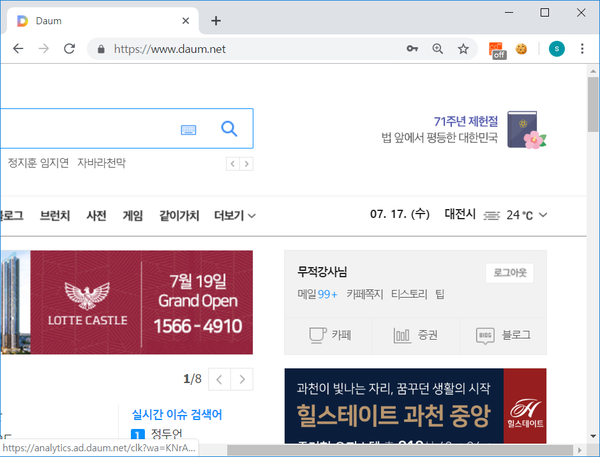Open 메일 99+ inbox link

pyautogui.click(x=317, y=294)
